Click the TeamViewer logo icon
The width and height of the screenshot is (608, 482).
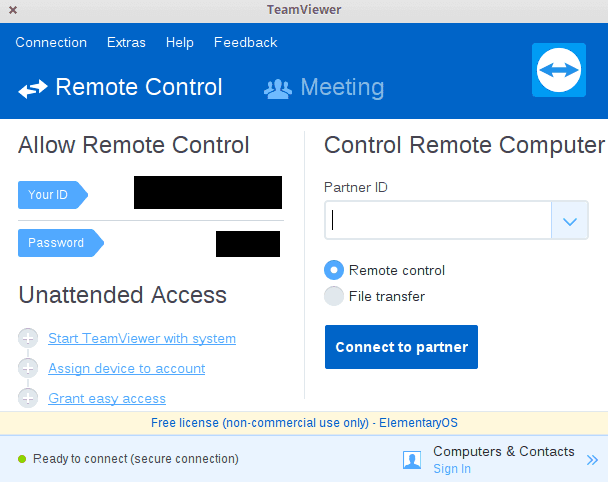pyautogui.click(x=559, y=70)
